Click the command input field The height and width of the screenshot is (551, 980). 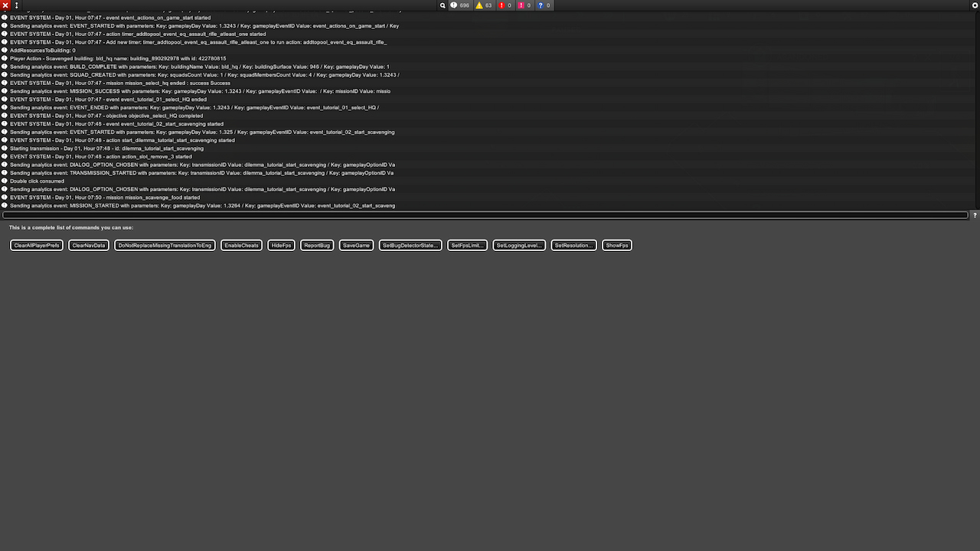point(485,215)
